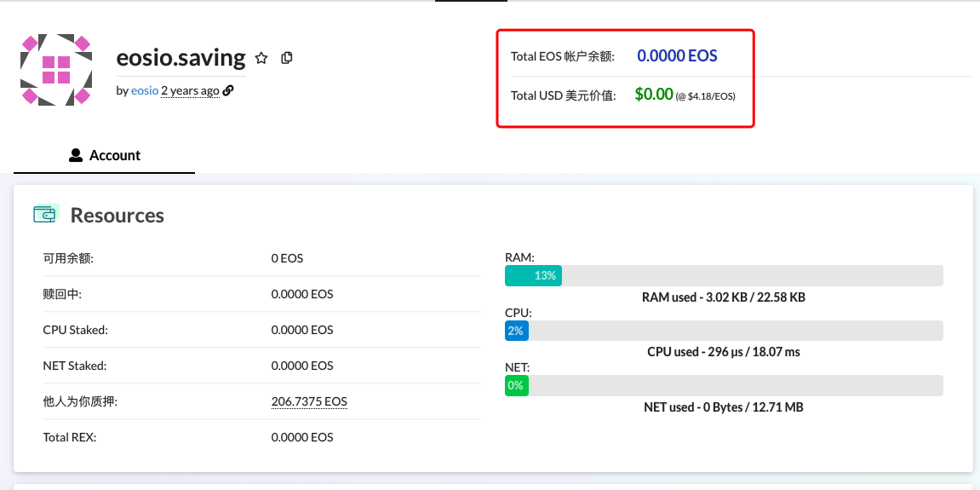Screen dimensions: 980x490
Task: Click the 'NET used - 0 Bytes / 12.71 MB' text
Action: (x=724, y=407)
